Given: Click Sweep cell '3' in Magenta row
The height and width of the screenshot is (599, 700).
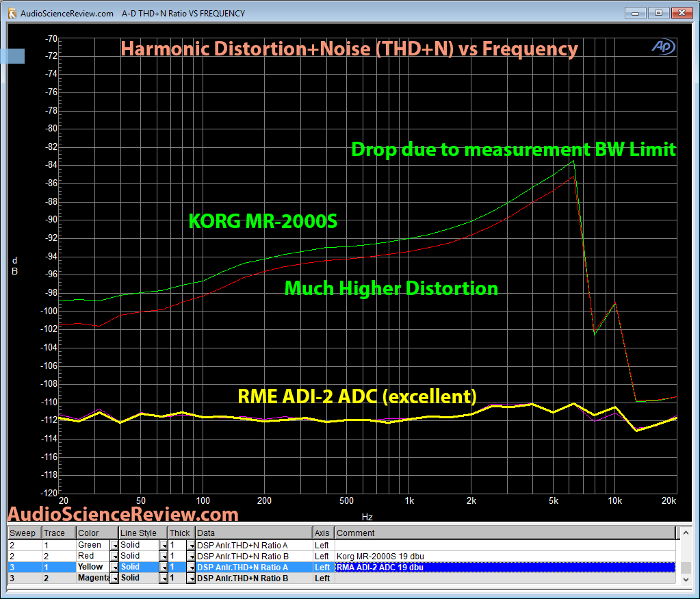Looking at the screenshot, I should (x=25, y=578).
